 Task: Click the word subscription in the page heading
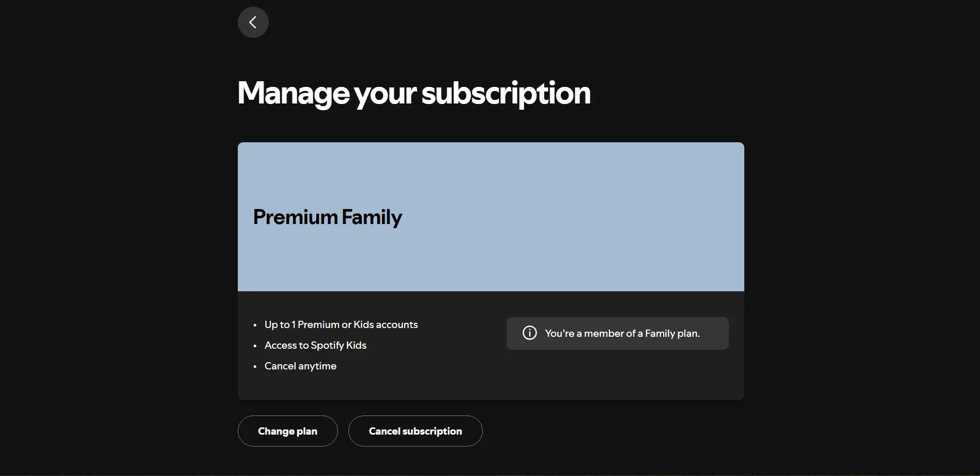click(x=506, y=93)
